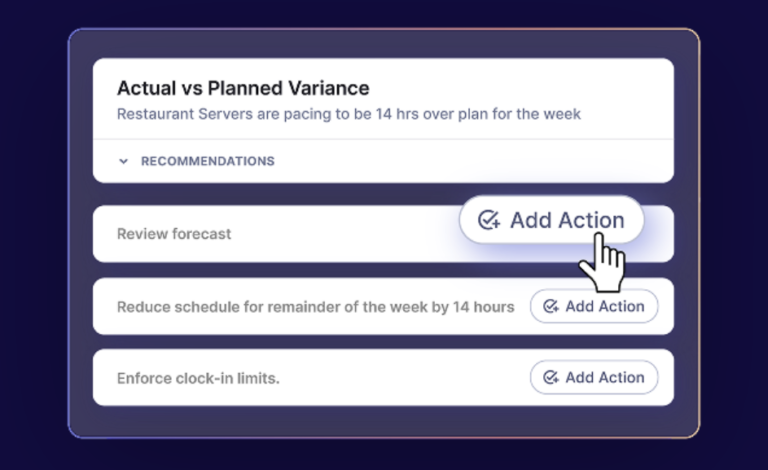This screenshot has width=768, height=470.
Task: Click the enlarged Add Action button for Review forecast
Action: click(x=552, y=220)
